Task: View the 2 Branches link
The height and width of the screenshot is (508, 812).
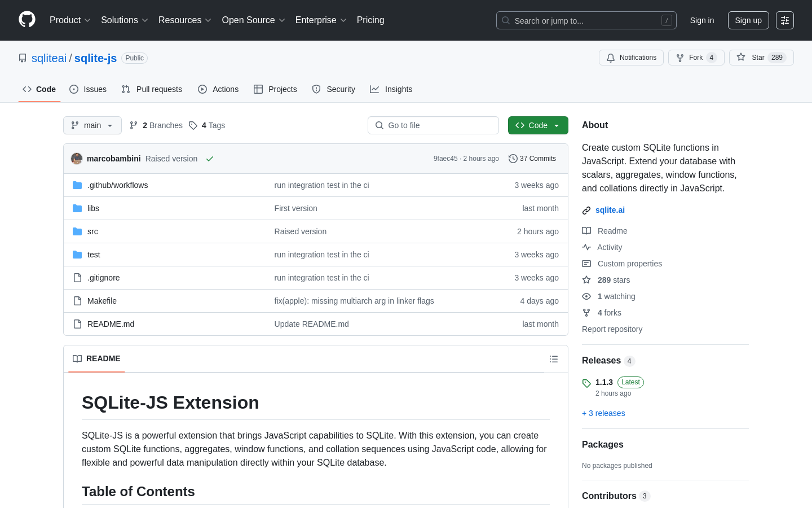Action: click(156, 125)
